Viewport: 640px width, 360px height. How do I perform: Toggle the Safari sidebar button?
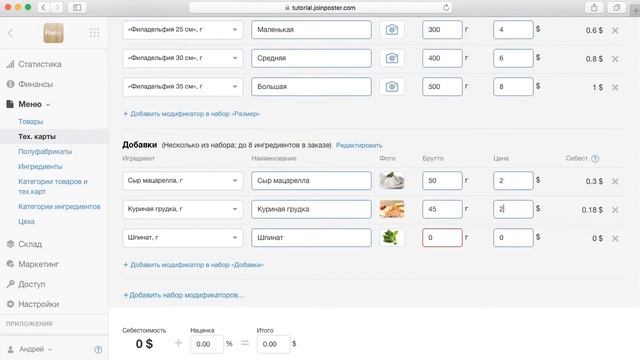[77, 7]
